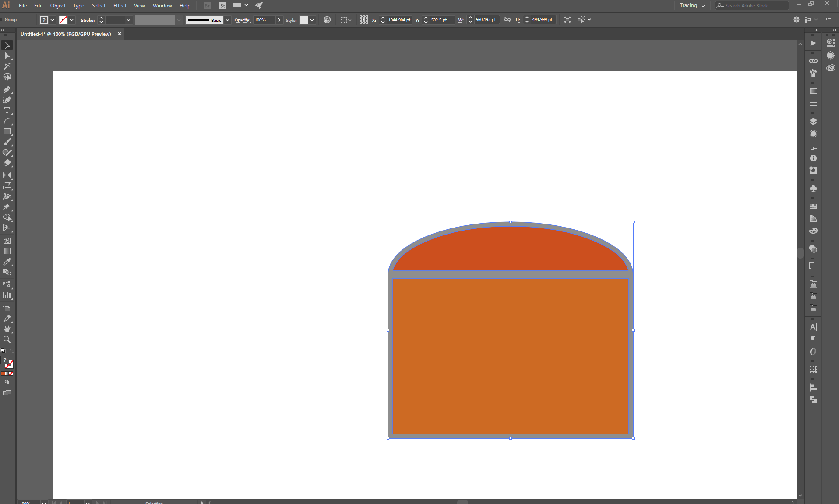Open the Edit menu
Image resolution: width=839 pixels, height=504 pixels.
(x=39, y=5)
